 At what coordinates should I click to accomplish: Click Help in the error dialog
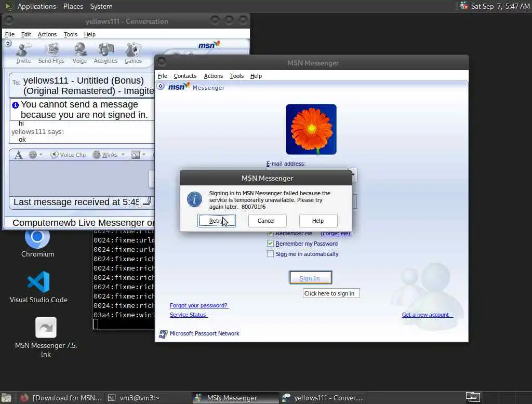pyautogui.click(x=318, y=221)
